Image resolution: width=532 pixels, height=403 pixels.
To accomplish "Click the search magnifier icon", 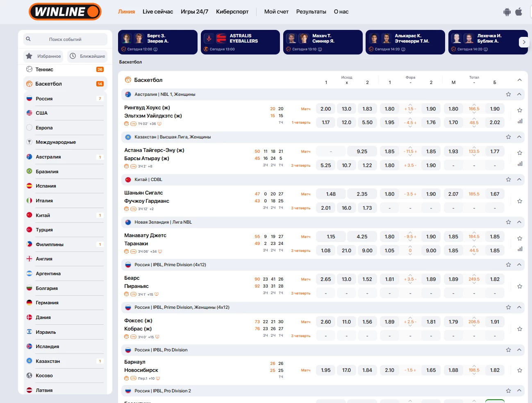I will (x=28, y=39).
